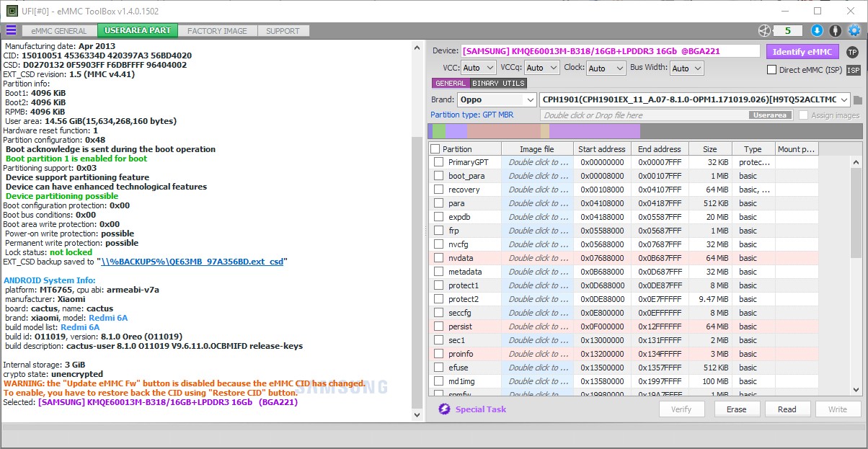Image resolution: width=868 pixels, height=449 pixels.
Task: Click Image file cell for metadata row
Action: point(538,272)
